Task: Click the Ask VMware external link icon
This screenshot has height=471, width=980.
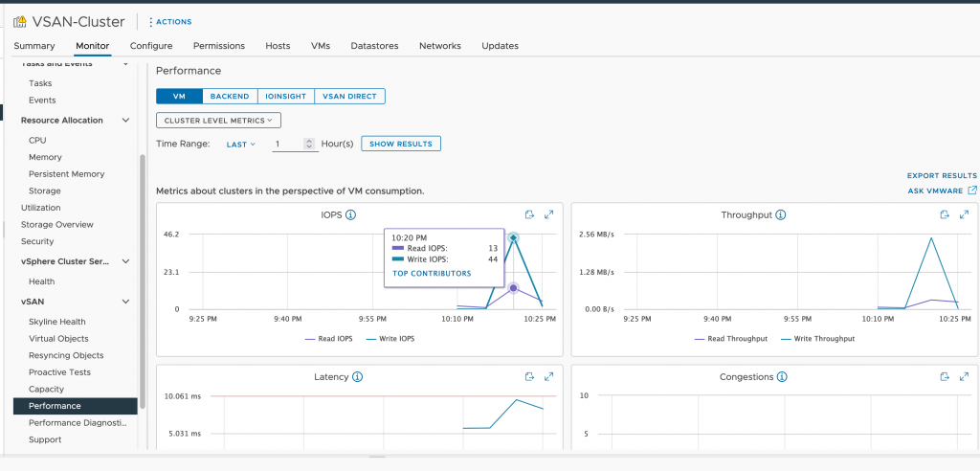Action: coord(972,191)
